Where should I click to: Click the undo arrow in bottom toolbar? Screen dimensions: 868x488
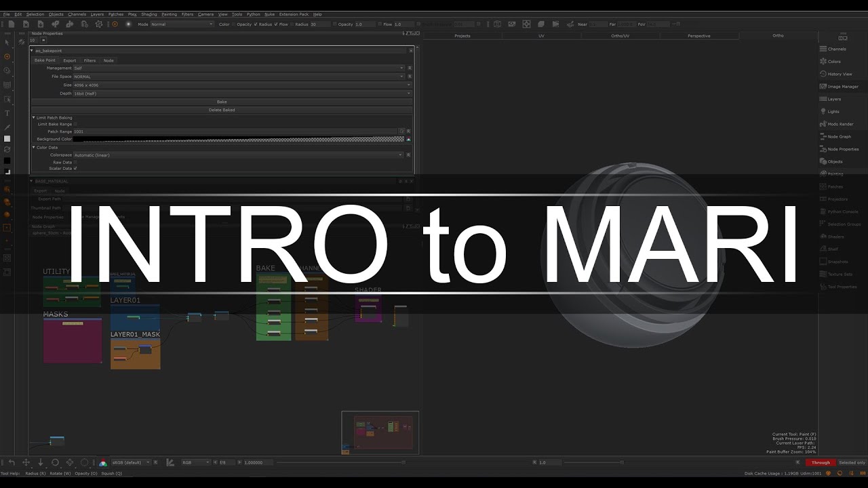12,462
